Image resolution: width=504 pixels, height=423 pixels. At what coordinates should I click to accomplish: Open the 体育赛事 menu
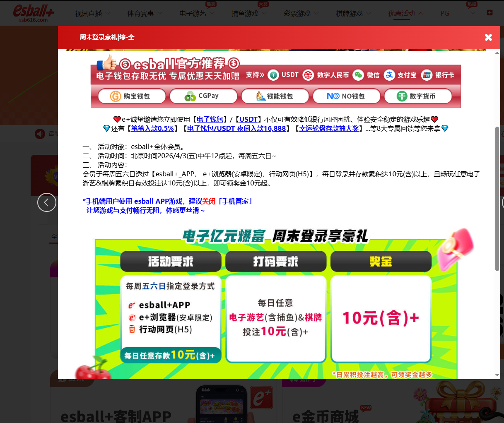pyautogui.click(x=140, y=14)
